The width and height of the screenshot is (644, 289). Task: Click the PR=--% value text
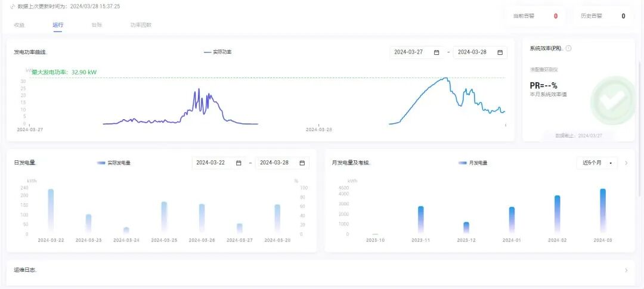click(x=544, y=86)
